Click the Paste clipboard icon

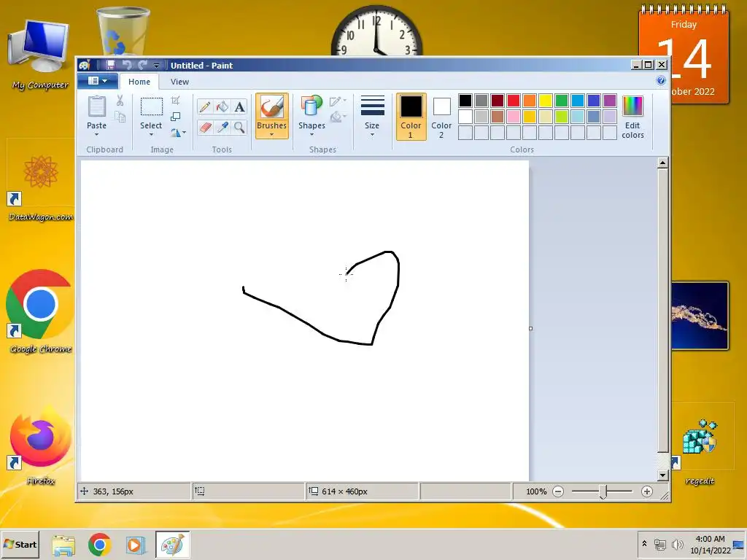click(x=97, y=106)
